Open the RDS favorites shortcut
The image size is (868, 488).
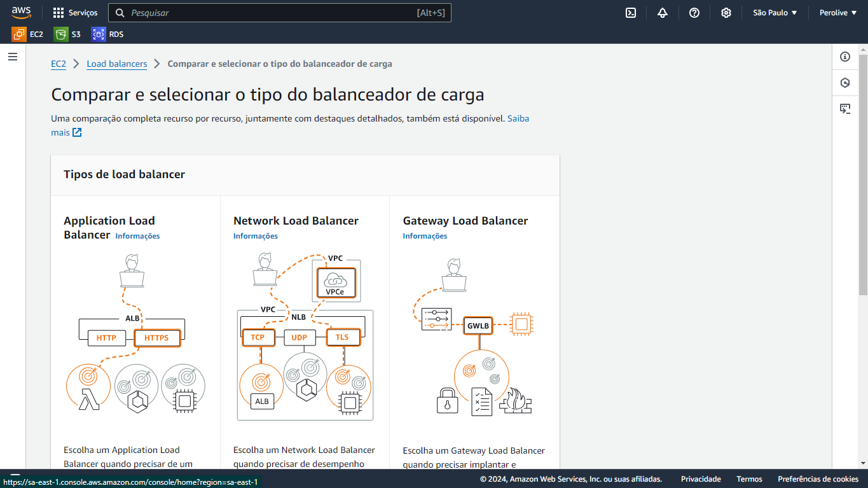click(x=107, y=34)
